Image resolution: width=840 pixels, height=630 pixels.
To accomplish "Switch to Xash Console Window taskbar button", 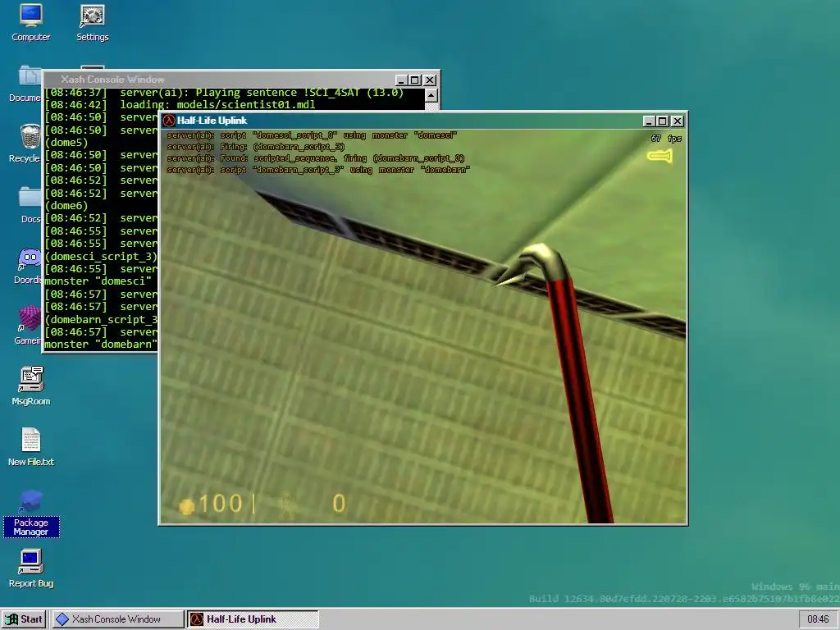I will click(117, 619).
